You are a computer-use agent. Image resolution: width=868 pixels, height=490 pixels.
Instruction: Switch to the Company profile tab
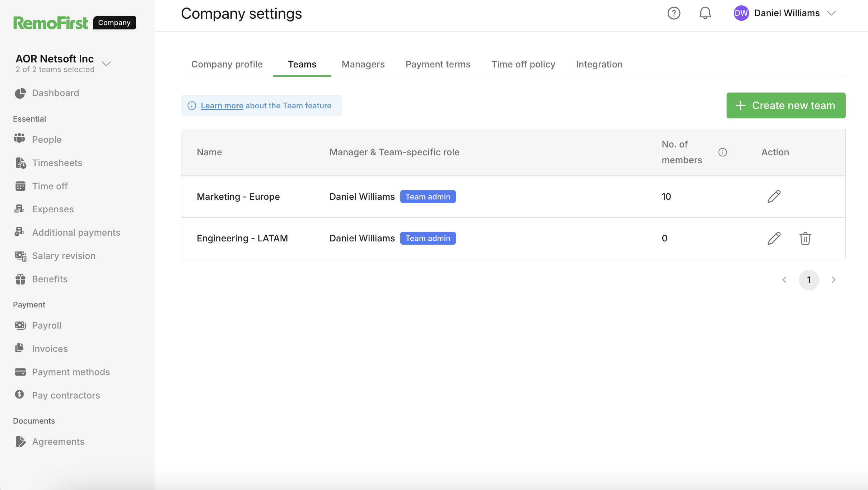[x=227, y=64]
